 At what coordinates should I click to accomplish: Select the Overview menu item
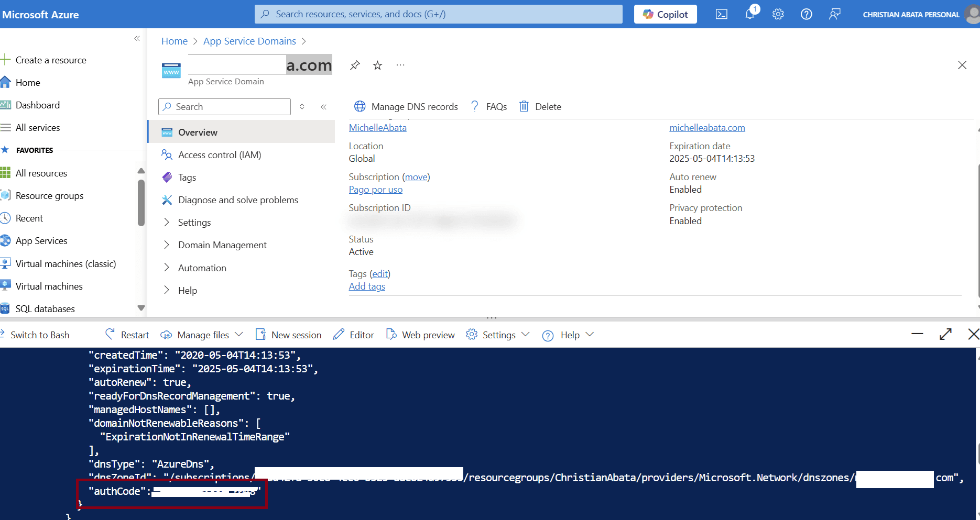(242, 132)
